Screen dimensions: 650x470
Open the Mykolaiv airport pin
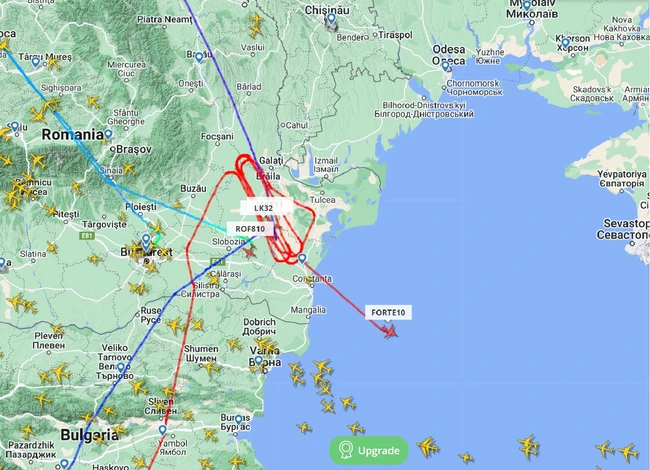[526, 6]
